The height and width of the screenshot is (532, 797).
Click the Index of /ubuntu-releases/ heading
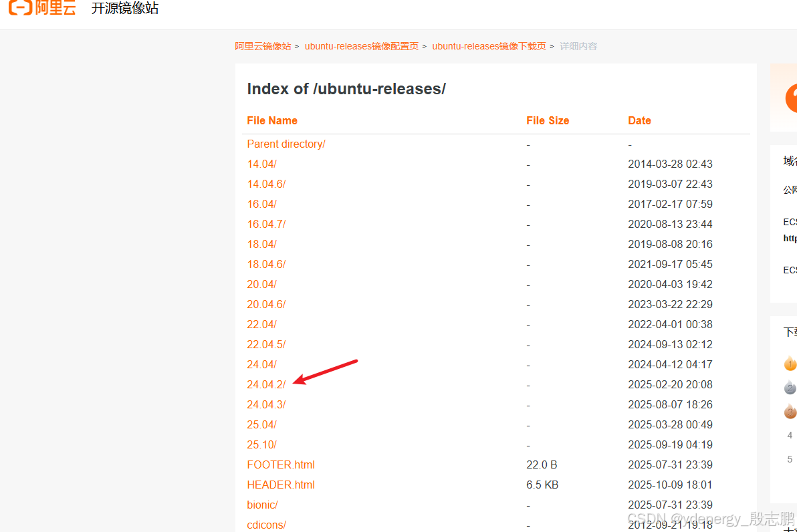(x=346, y=89)
